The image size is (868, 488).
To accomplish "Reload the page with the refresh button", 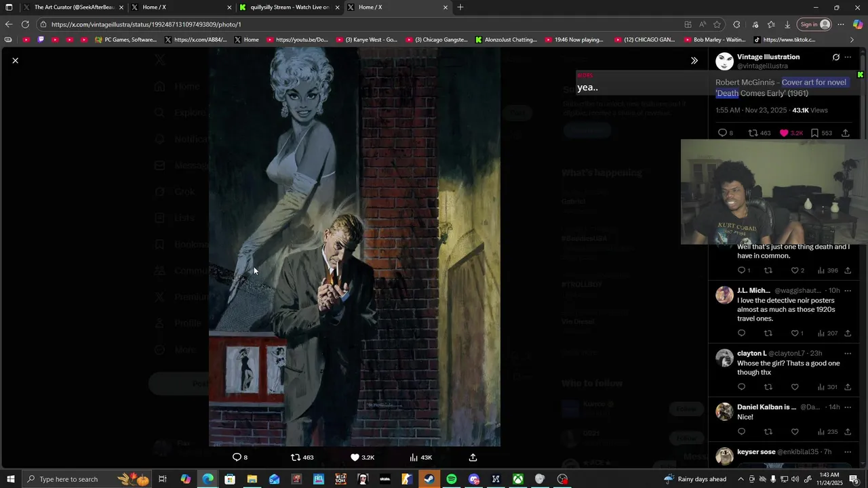I will point(25,24).
